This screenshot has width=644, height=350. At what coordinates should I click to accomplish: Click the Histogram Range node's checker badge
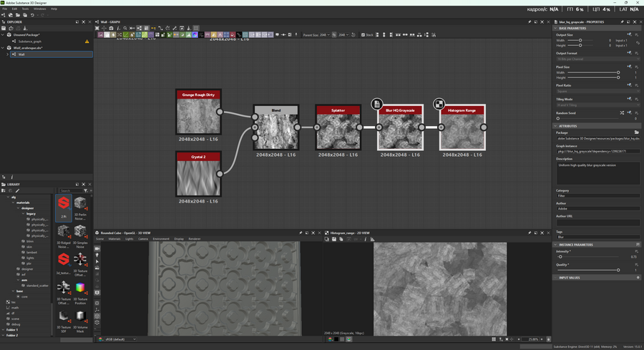click(x=439, y=104)
